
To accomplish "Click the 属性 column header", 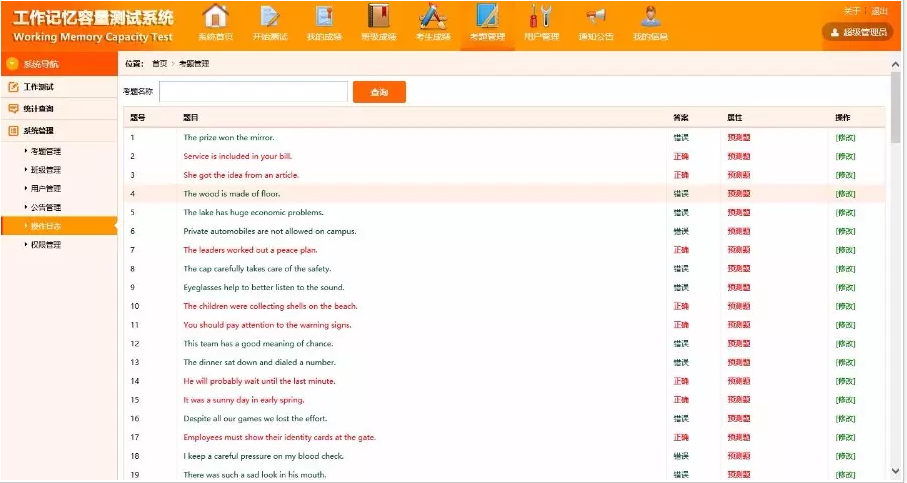I will tap(735, 117).
